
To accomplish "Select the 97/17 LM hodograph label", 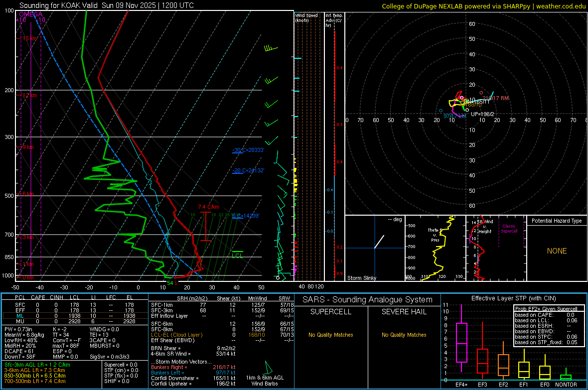I will pyautogui.click(x=455, y=116).
